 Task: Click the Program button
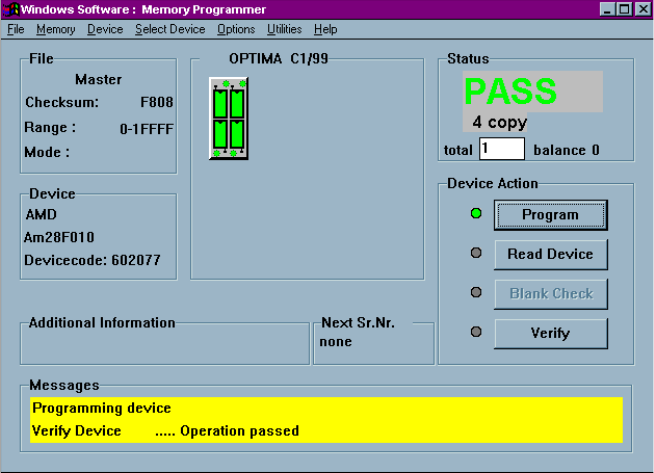point(551,215)
